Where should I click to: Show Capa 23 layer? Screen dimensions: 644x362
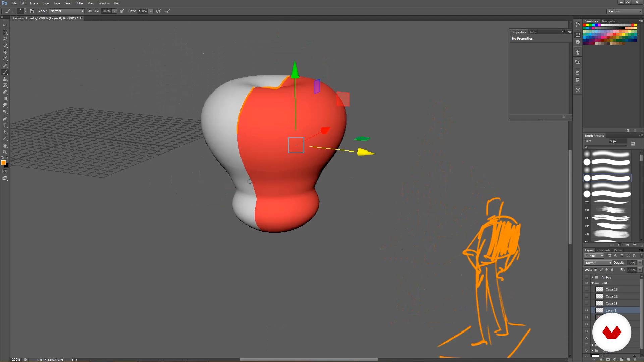point(587,289)
